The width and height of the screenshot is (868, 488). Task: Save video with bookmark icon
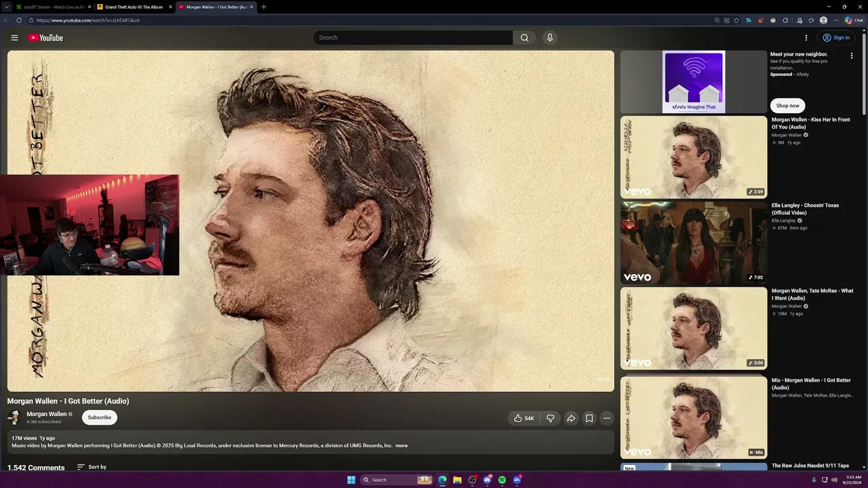(589, 418)
